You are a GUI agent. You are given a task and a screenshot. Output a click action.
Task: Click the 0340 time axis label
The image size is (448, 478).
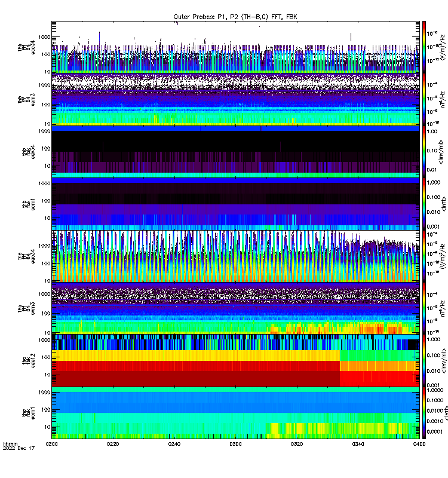(x=358, y=444)
